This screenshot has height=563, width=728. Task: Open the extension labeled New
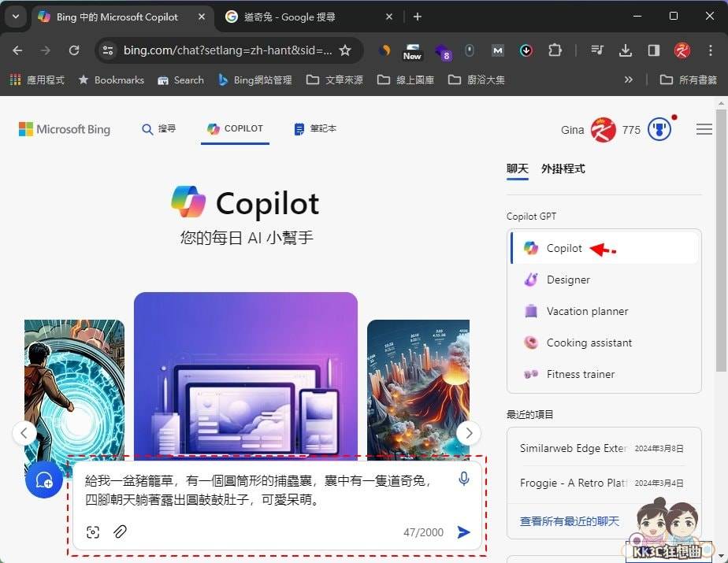412,51
